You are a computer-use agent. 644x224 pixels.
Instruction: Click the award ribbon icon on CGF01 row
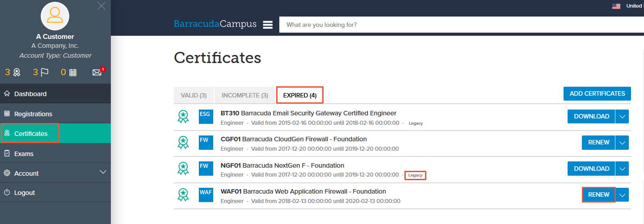[183, 143]
